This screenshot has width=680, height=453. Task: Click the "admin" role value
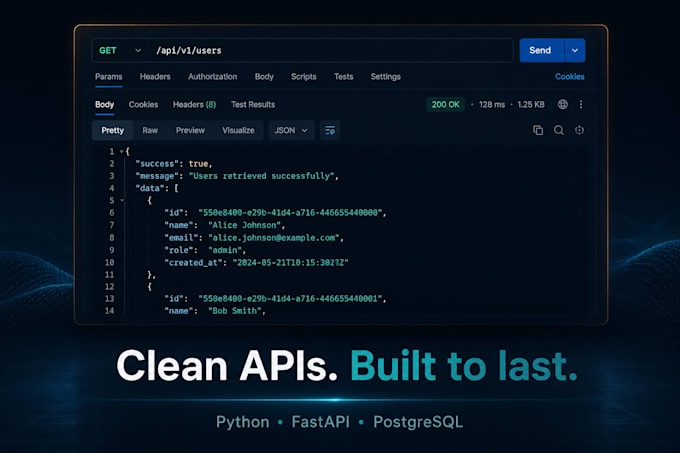225,250
